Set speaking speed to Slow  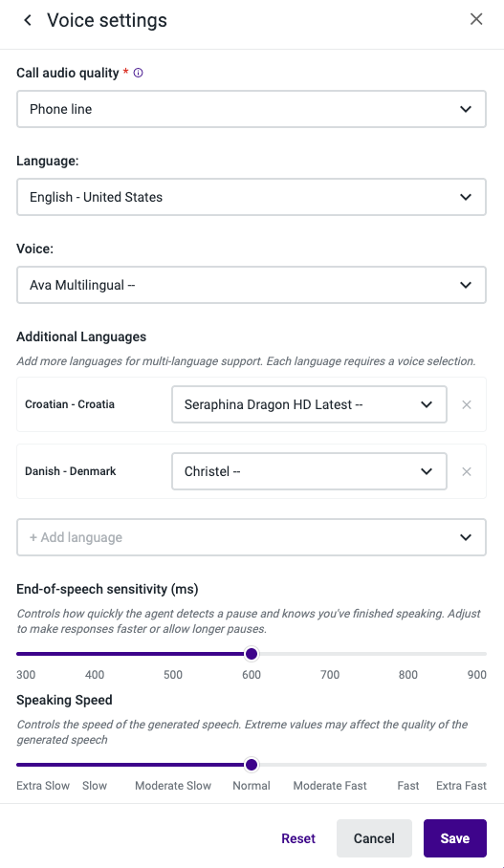point(95,765)
